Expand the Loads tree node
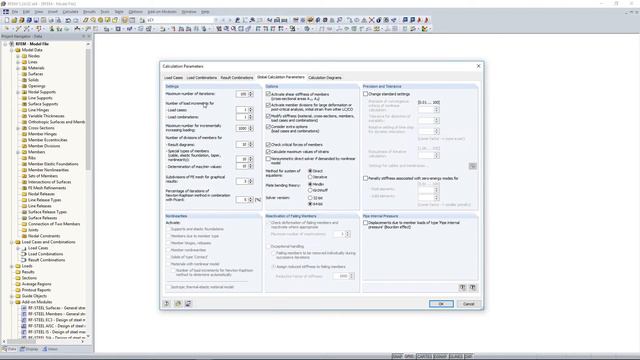 (x=12, y=266)
